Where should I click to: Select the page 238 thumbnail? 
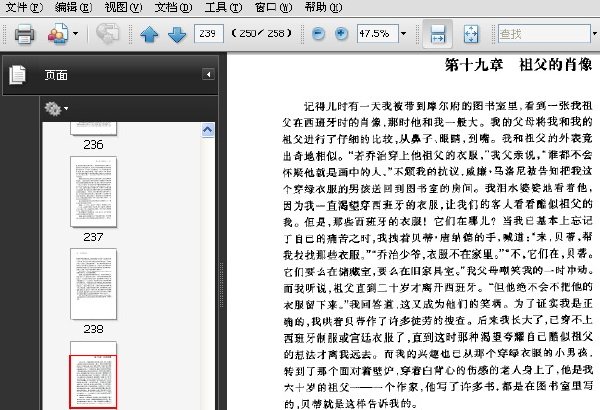(x=93, y=284)
